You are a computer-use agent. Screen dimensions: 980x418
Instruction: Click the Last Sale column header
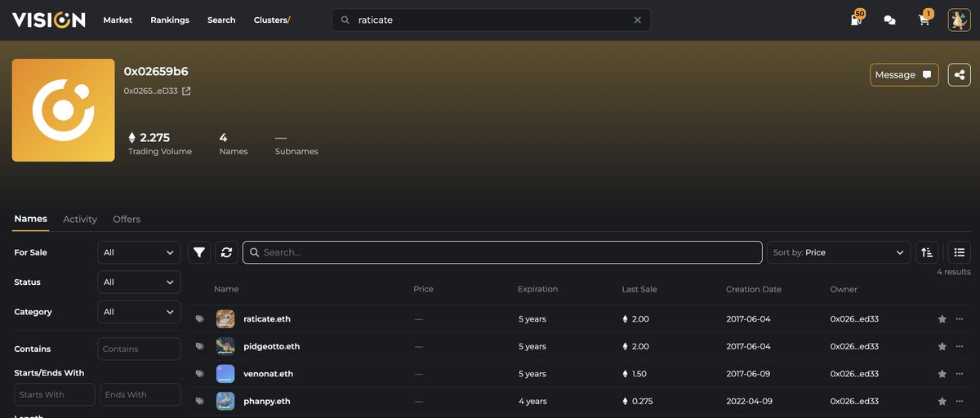pyautogui.click(x=639, y=289)
